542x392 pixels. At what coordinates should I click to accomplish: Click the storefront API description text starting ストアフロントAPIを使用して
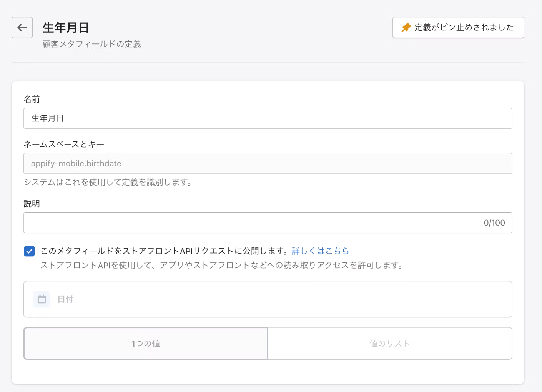pos(222,265)
